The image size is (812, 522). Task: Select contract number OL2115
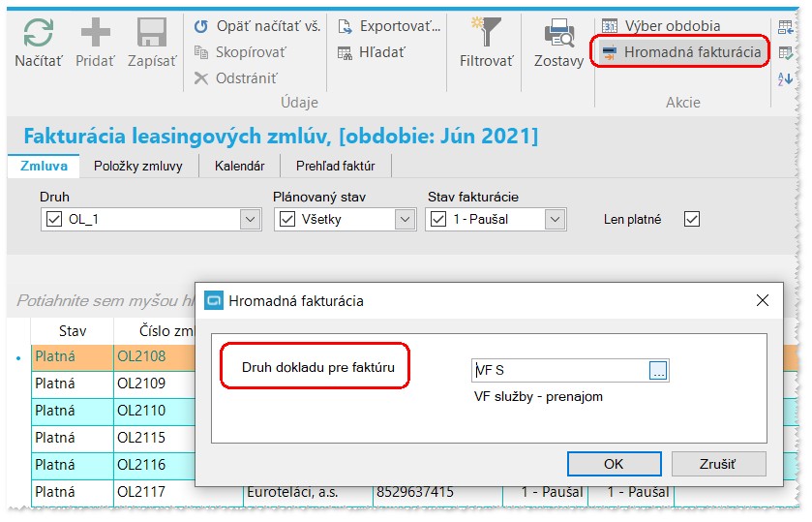141,438
